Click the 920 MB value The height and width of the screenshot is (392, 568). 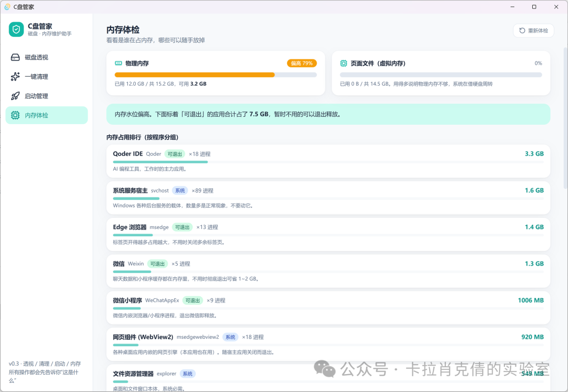pyautogui.click(x=532, y=337)
